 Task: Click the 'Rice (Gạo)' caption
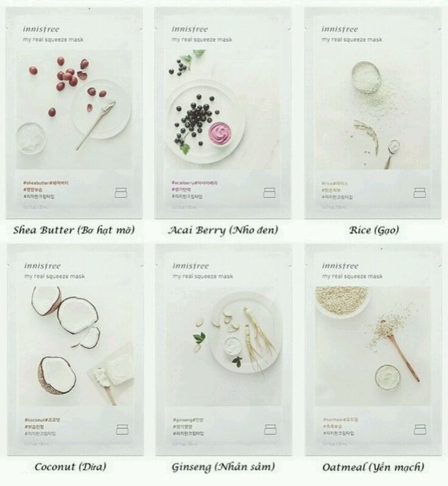(x=374, y=230)
